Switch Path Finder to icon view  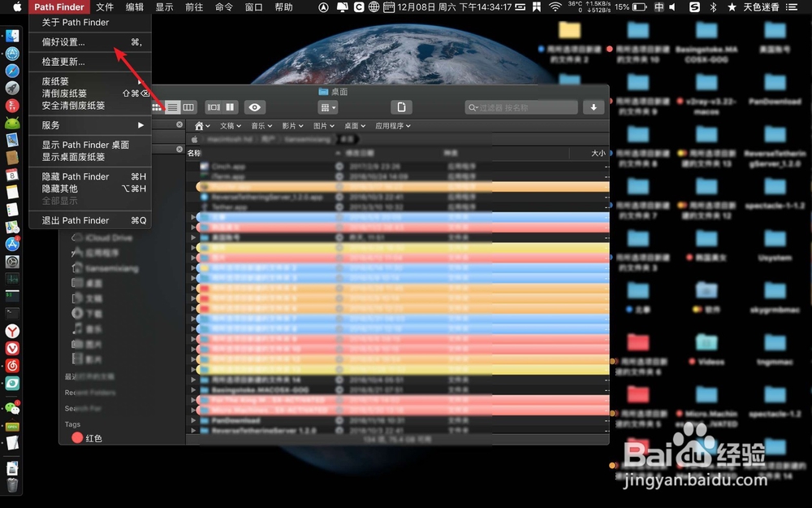point(157,107)
